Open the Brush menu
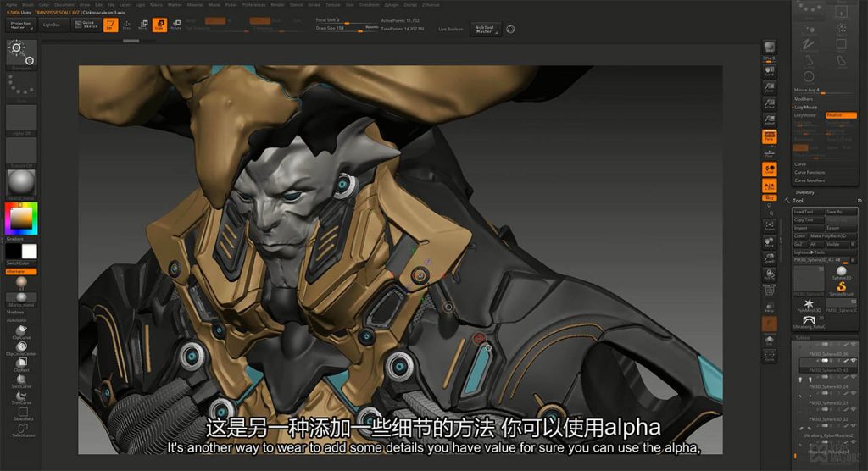Image resolution: width=868 pixels, height=471 pixels. pos(27,5)
